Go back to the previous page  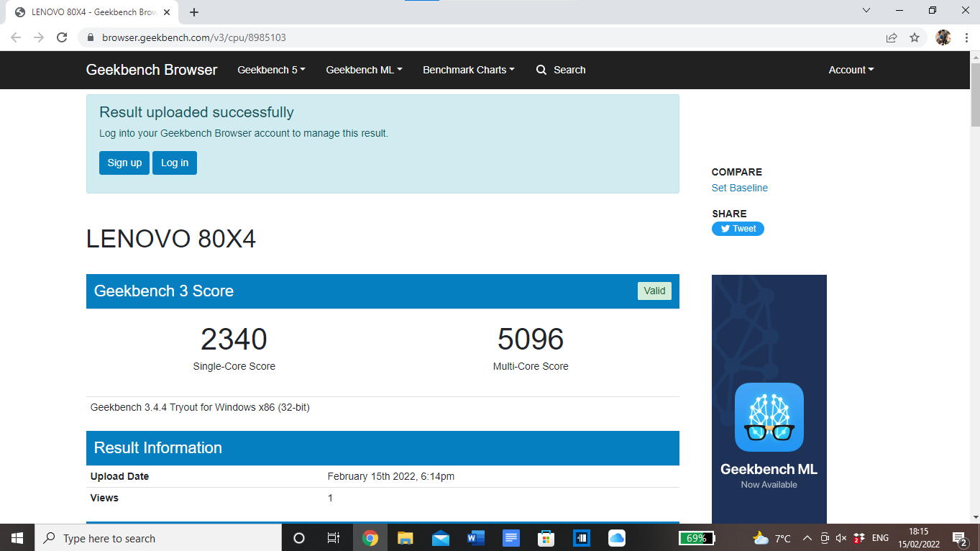(16, 37)
